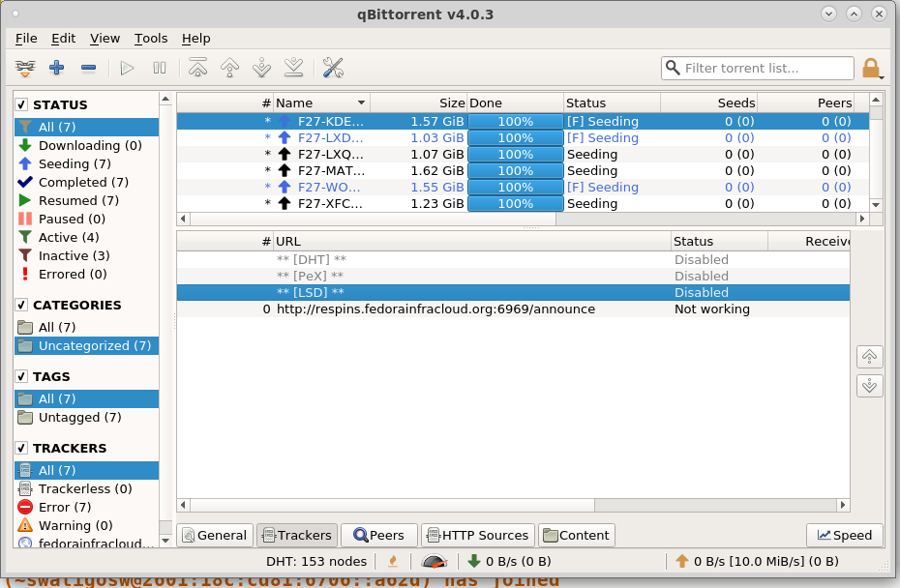Screen dimensions: 900x588
Task: Select the Trackerless (0) filter
Action: [x=87, y=488]
